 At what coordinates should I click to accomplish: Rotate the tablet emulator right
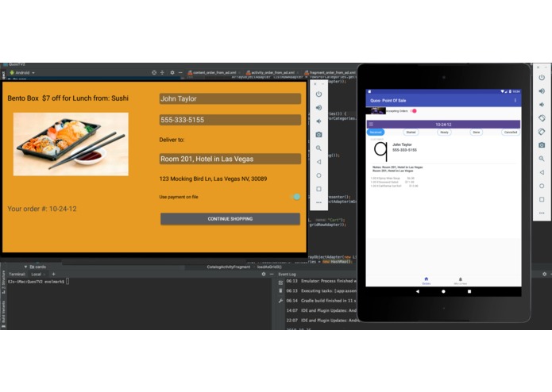click(x=542, y=132)
